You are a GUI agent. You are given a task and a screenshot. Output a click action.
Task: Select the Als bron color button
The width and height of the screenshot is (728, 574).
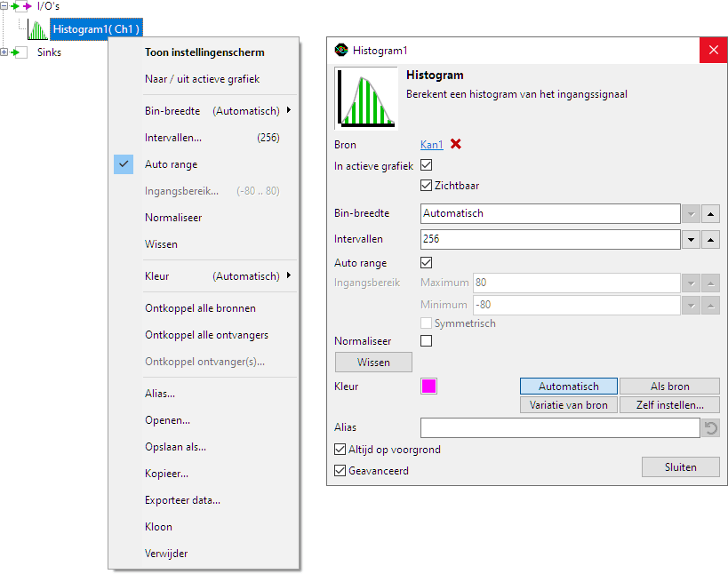[669, 386]
